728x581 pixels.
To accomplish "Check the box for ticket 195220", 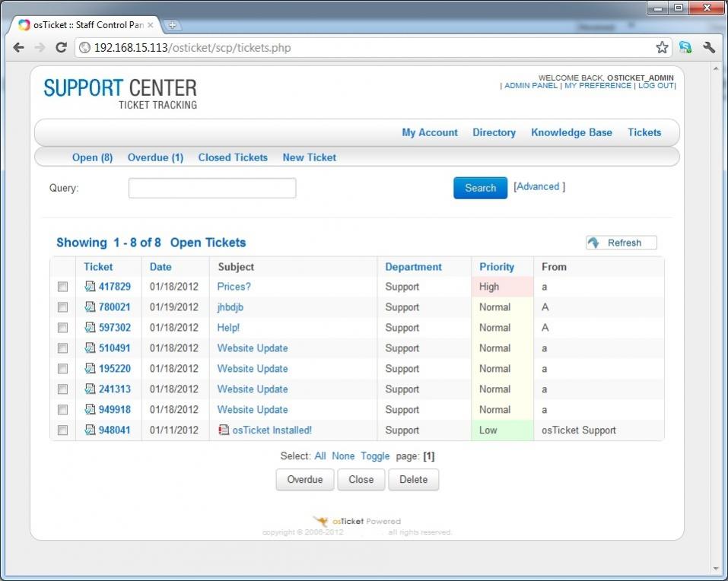I will click(x=62, y=369).
